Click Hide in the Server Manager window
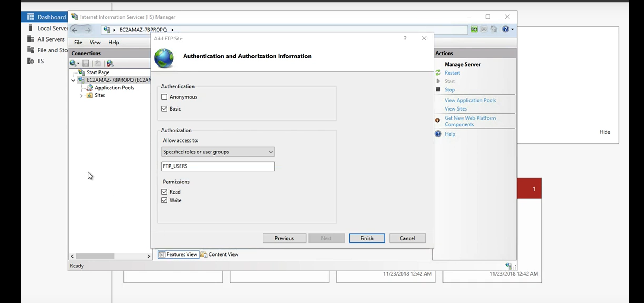Image resolution: width=644 pixels, height=303 pixels. tap(605, 132)
